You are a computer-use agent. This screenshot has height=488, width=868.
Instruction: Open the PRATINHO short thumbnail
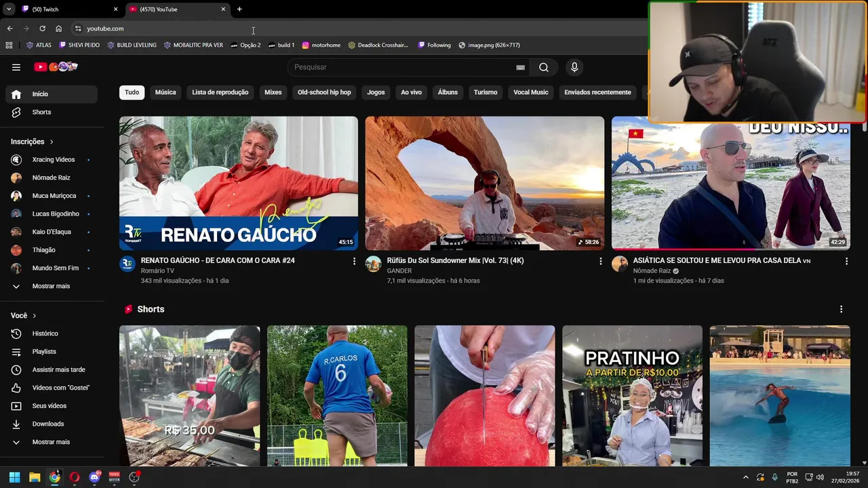tap(632, 396)
